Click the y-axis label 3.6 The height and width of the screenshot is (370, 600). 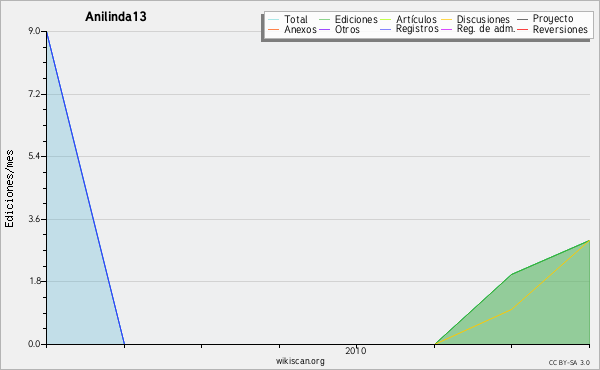point(34,219)
